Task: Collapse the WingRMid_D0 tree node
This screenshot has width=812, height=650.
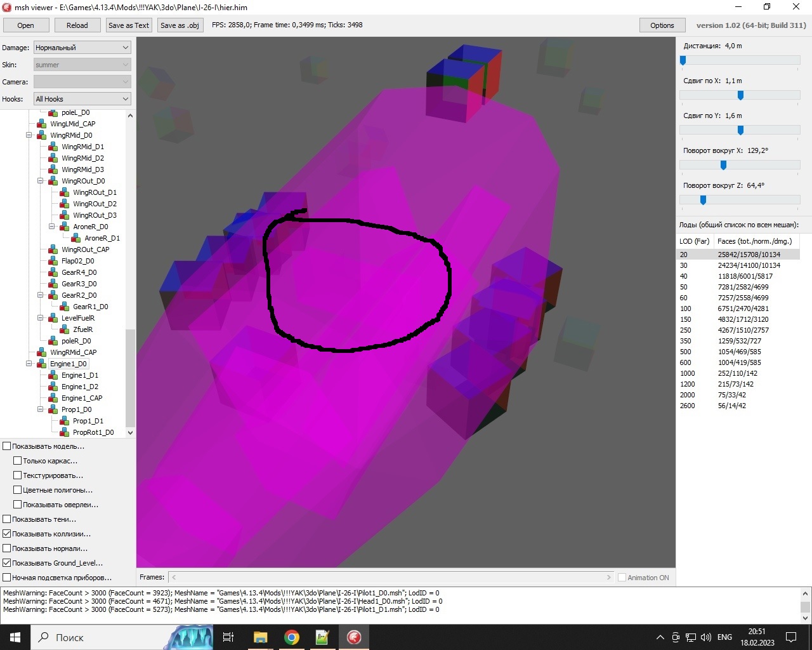Action: [x=29, y=135]
